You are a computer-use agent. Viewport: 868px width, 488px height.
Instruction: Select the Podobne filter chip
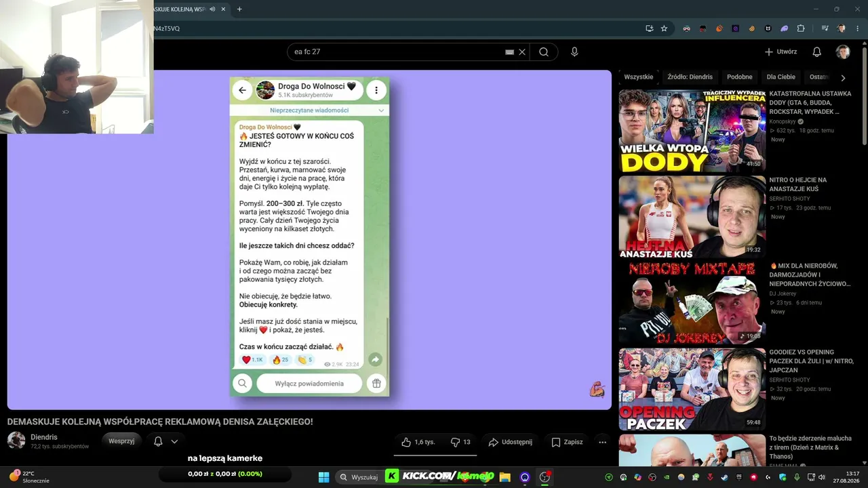[740, 77]
